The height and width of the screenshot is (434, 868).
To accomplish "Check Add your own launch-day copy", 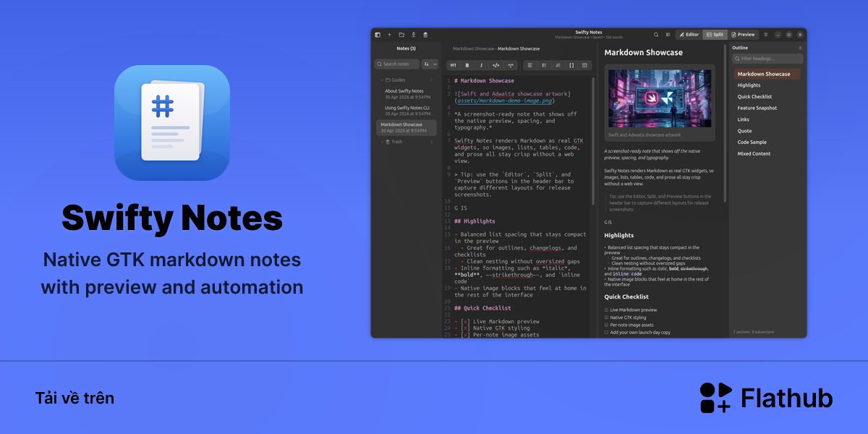I will pos(606,333).
